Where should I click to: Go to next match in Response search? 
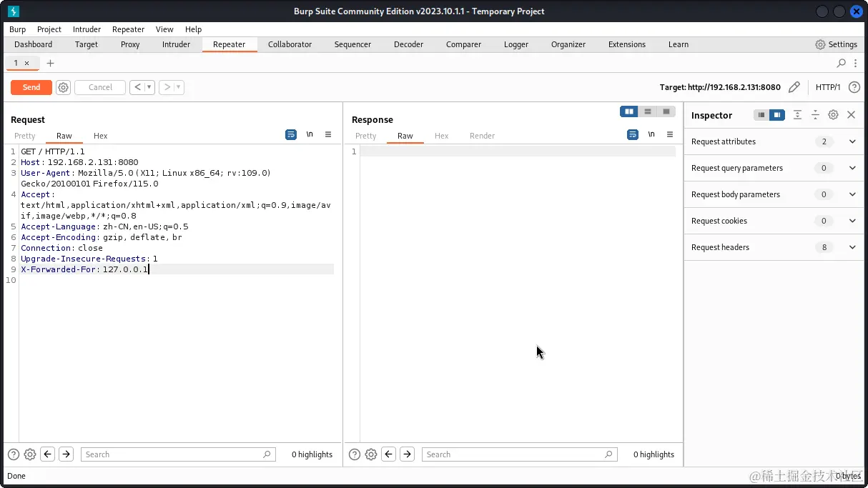click(x=407, y=454)
